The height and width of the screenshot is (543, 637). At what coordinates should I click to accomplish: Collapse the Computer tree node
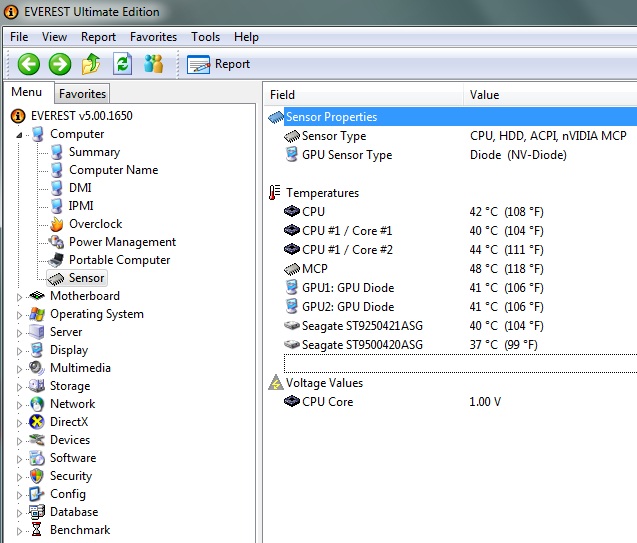pos(19,135)
